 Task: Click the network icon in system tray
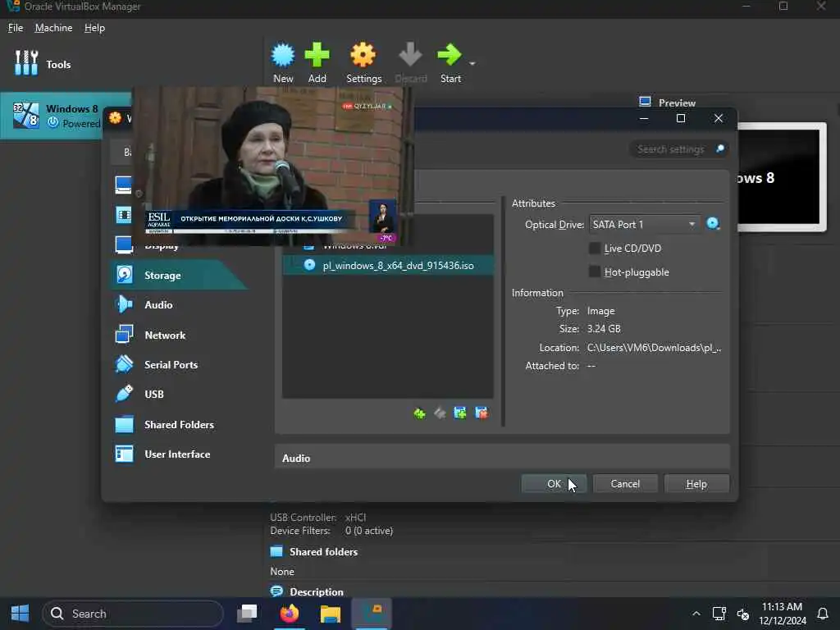pyautogui.click(x=719, y=614)
